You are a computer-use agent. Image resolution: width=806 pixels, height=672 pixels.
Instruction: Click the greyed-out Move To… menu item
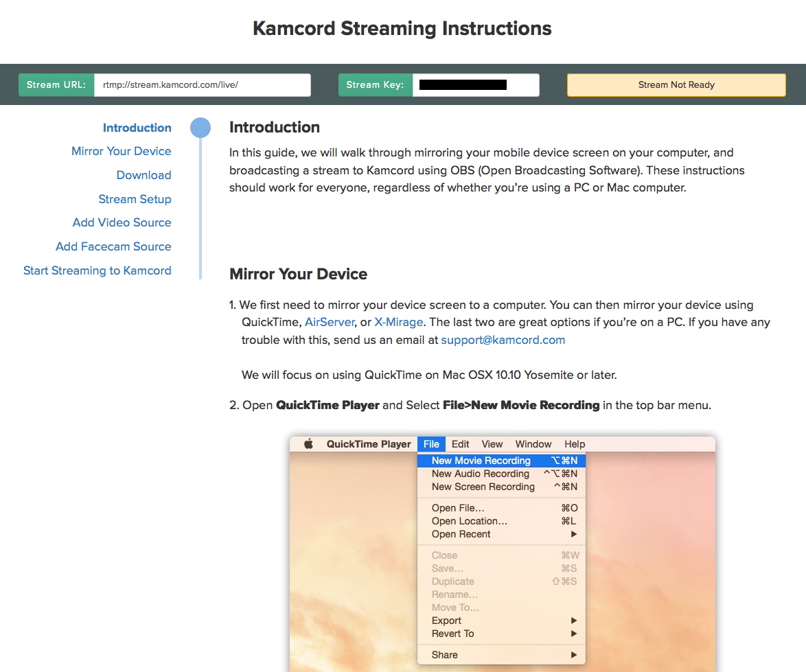coord(501,607)
